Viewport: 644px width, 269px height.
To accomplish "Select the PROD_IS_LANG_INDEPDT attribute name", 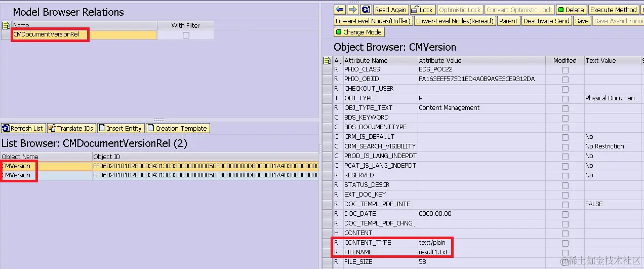I will coord(380,156).
